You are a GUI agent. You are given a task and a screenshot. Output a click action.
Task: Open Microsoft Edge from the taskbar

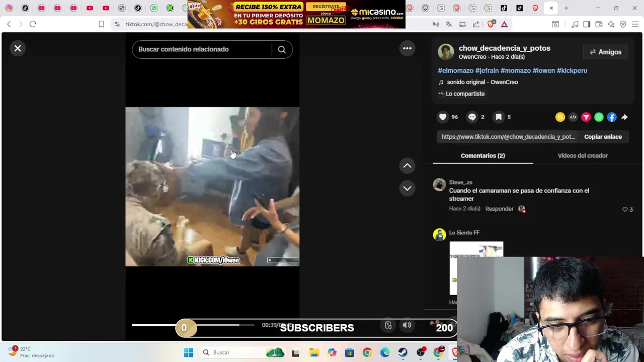point(385,352)
